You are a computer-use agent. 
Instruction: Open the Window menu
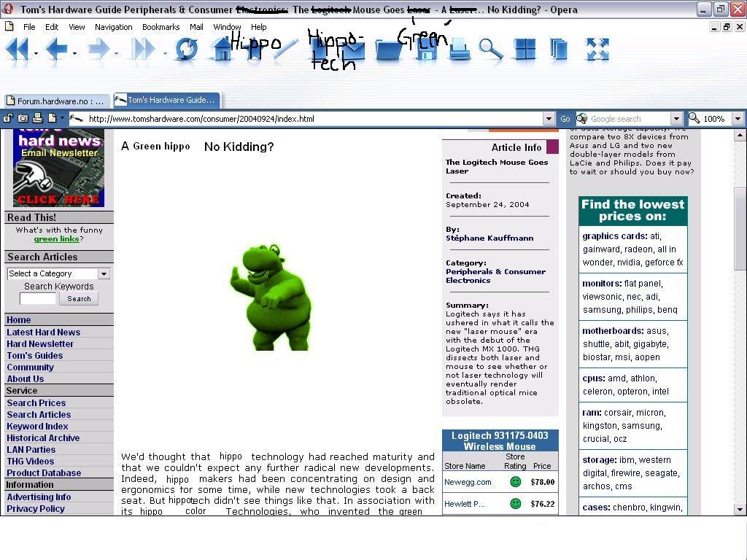tap(227, 27)
